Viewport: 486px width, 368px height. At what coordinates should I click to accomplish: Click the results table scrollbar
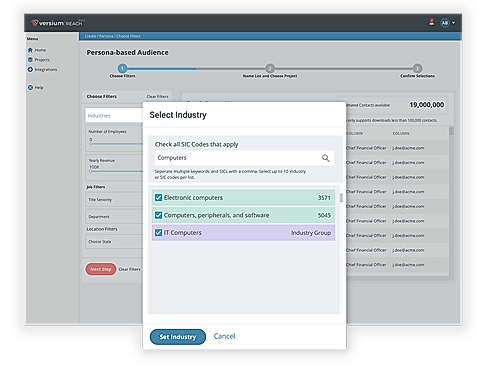coord(451,131)
